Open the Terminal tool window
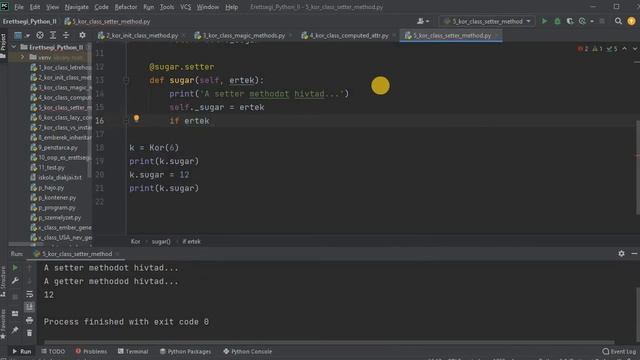This screenshot has height=360, width=640. tap(133, 351)
